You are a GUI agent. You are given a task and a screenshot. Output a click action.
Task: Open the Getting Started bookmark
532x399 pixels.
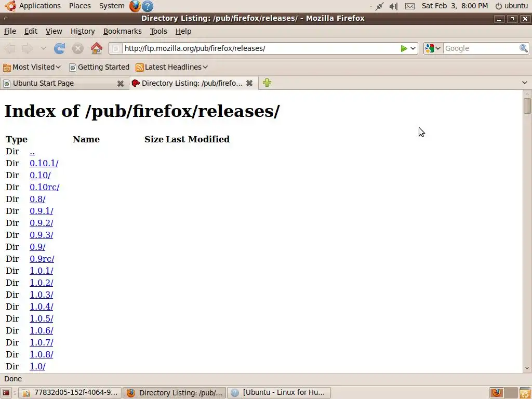tap(99, 67)
